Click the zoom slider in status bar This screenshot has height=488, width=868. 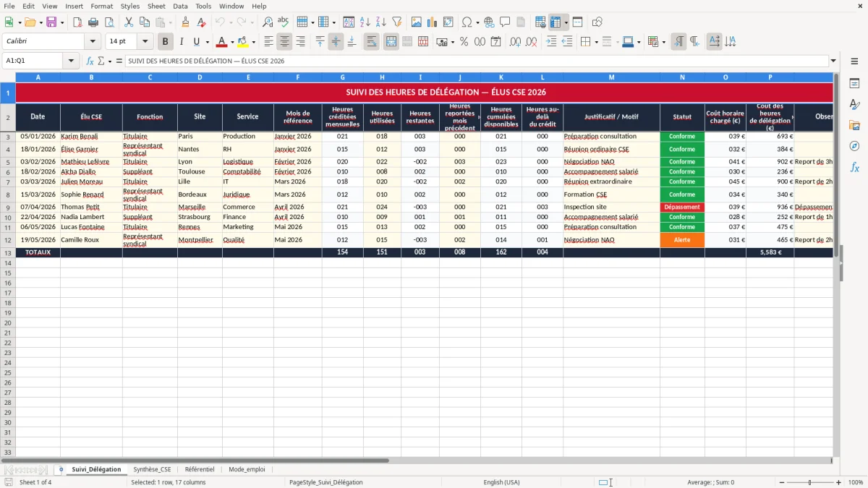[809, 482]
